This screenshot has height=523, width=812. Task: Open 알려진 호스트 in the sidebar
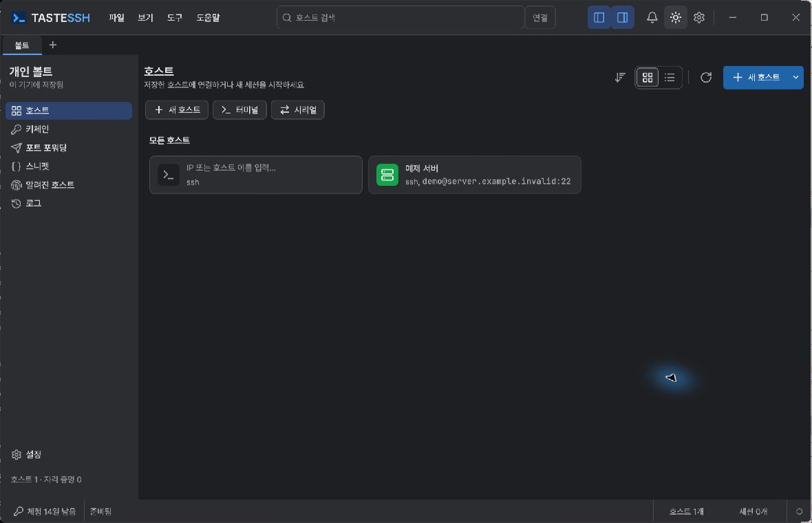(x=69, y=185)
